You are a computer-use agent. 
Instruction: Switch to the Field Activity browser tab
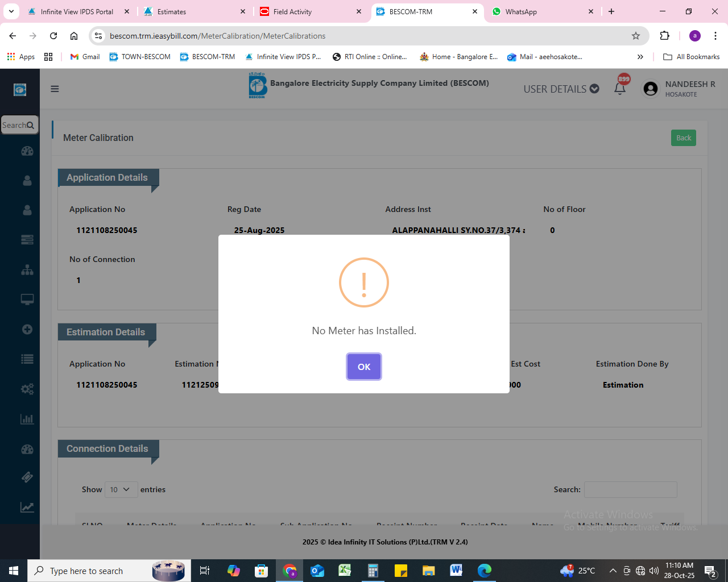tap(311, 11)
